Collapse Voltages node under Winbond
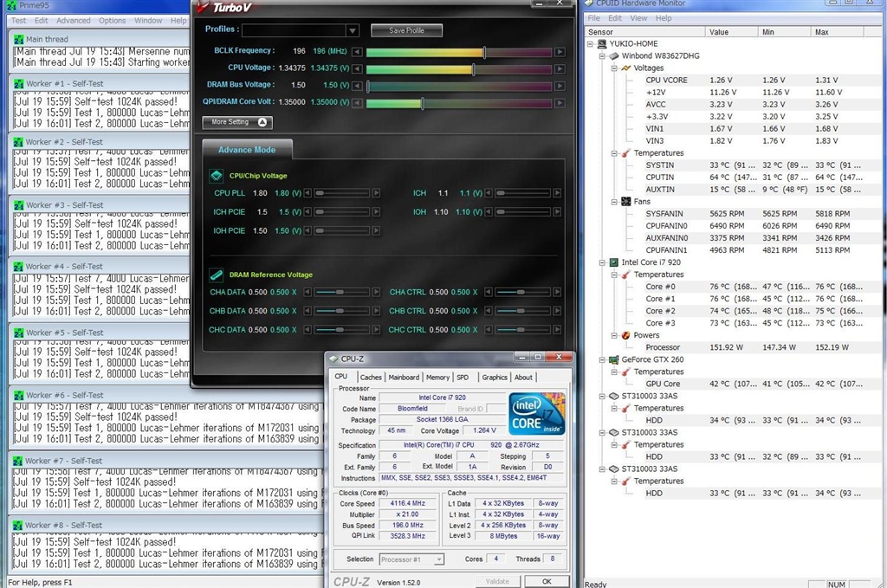This screenshot has width=887, height=588. tap(614, 68)
